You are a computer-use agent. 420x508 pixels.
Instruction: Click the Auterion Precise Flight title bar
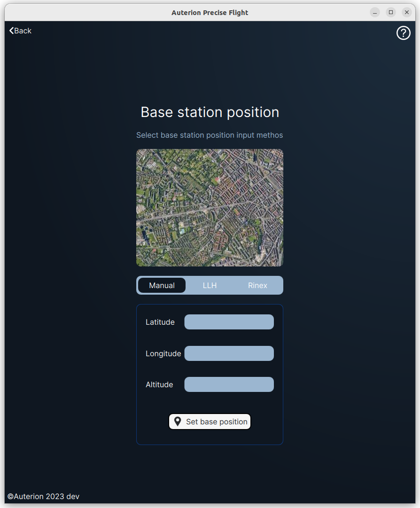click(x=210, y=13)
